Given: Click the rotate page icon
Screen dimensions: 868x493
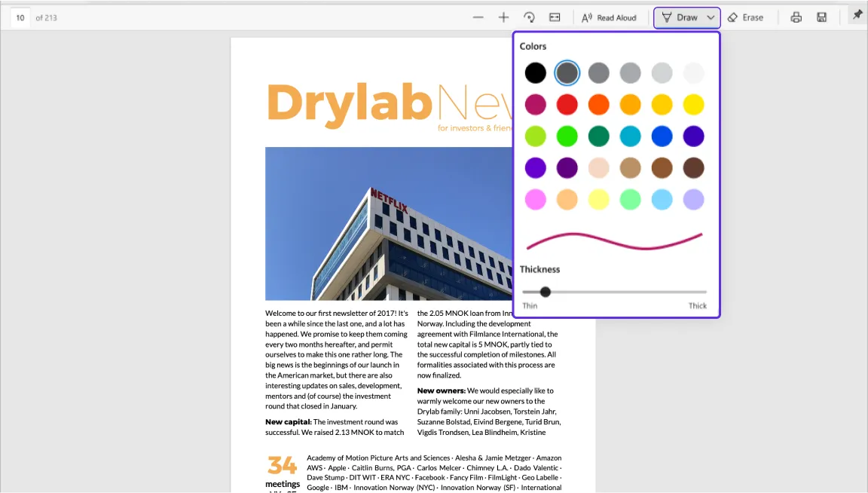Looking at the screenshot, I should point(529,18).
